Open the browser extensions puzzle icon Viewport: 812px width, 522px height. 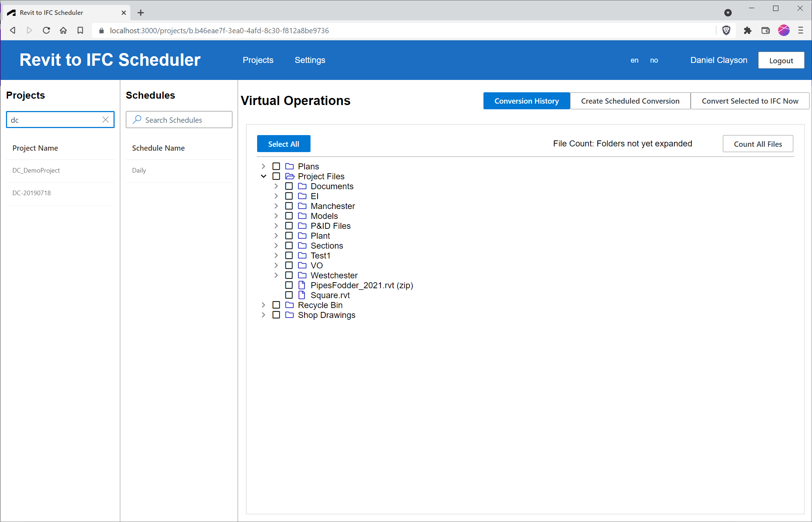tap(747, 30)
